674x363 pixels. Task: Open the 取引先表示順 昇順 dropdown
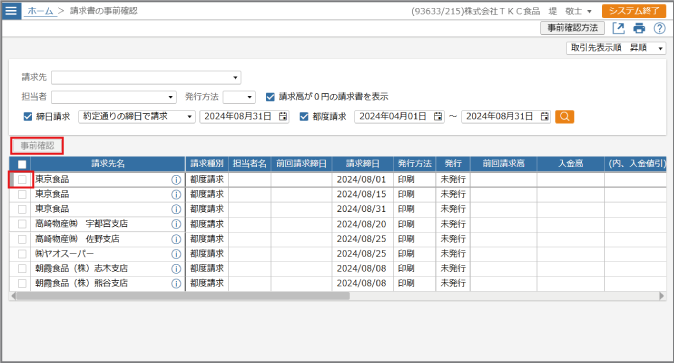click(x=616, y=48)
